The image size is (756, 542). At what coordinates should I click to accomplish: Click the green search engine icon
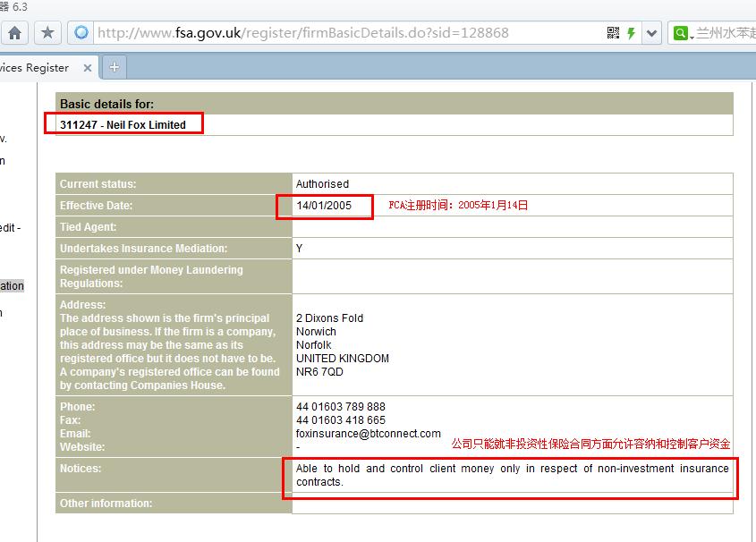click(680, 33)
